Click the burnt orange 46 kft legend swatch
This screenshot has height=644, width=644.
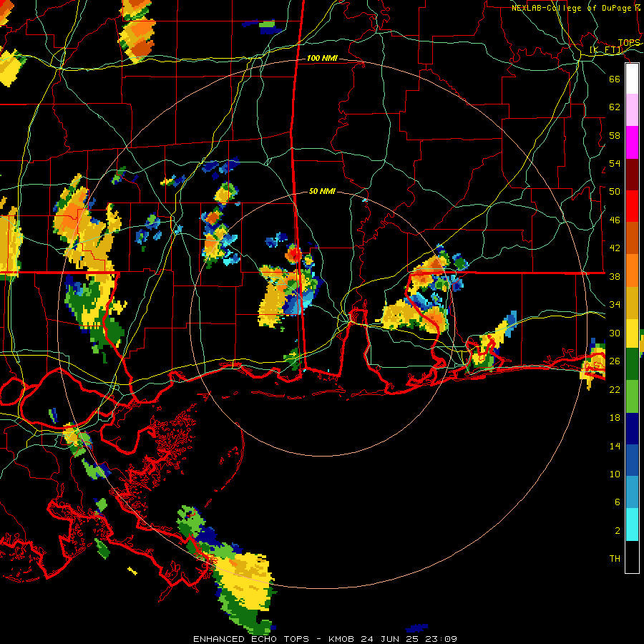[632, 238]
